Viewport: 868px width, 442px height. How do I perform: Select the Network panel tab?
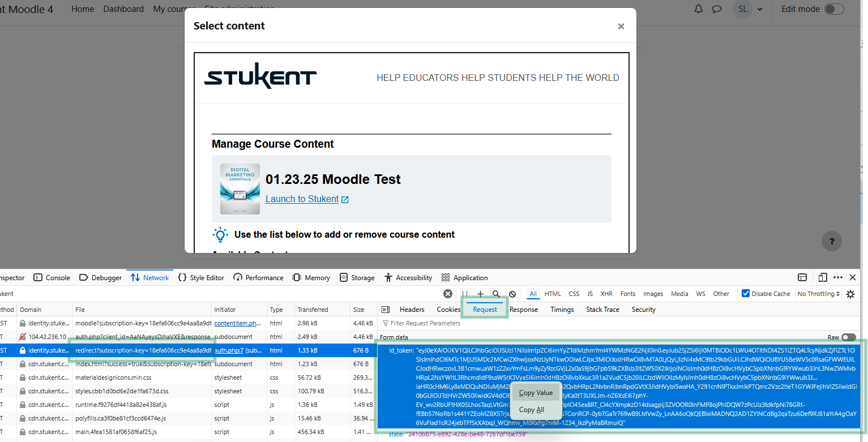pyautogui.click(x=149, y=277)
